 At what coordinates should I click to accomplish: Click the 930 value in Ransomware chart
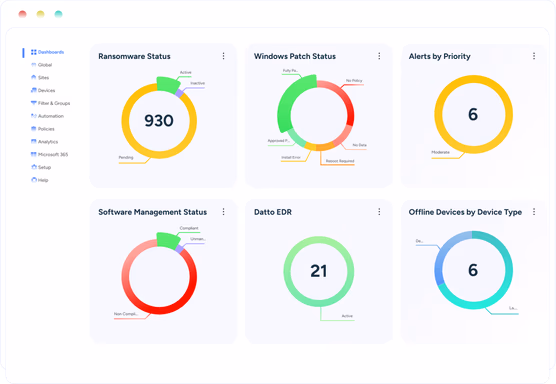[159, 121]
